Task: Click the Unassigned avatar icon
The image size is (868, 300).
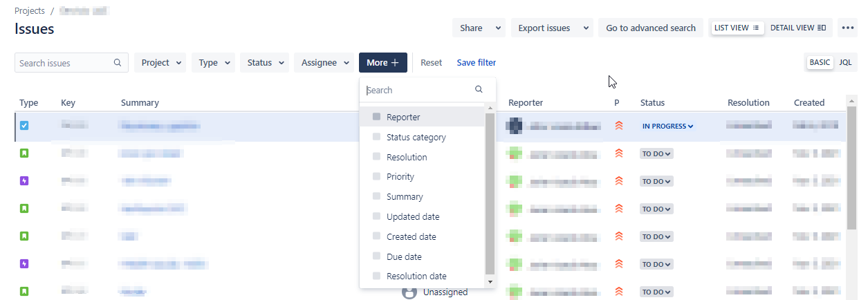Action: (x=409, y=292)
